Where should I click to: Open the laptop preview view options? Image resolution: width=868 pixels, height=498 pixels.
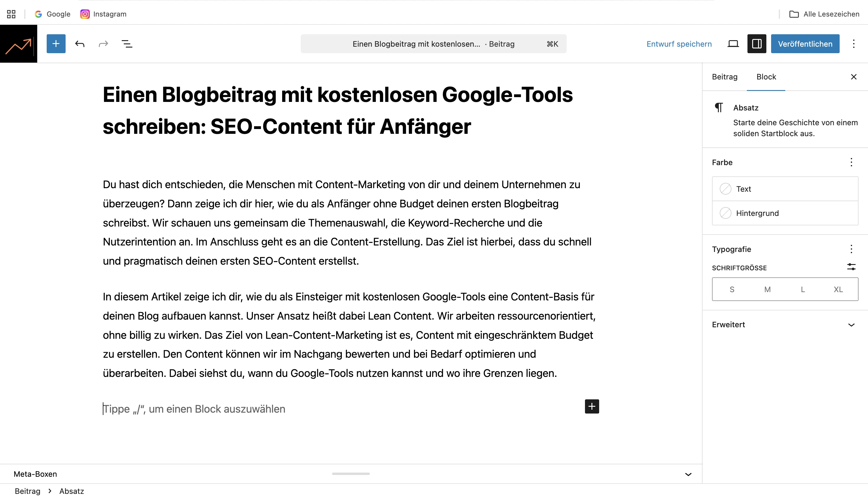pyautogui.click(x=733, y=44)
